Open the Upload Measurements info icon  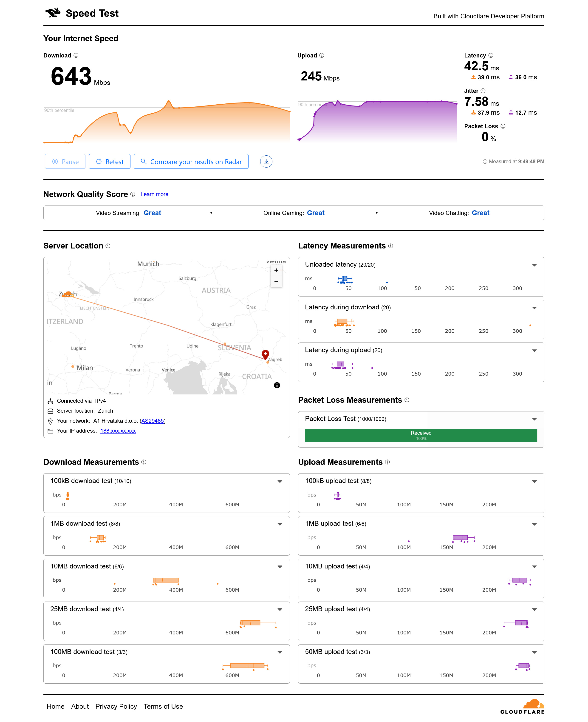pyautogui.click(x=387, y=462)
